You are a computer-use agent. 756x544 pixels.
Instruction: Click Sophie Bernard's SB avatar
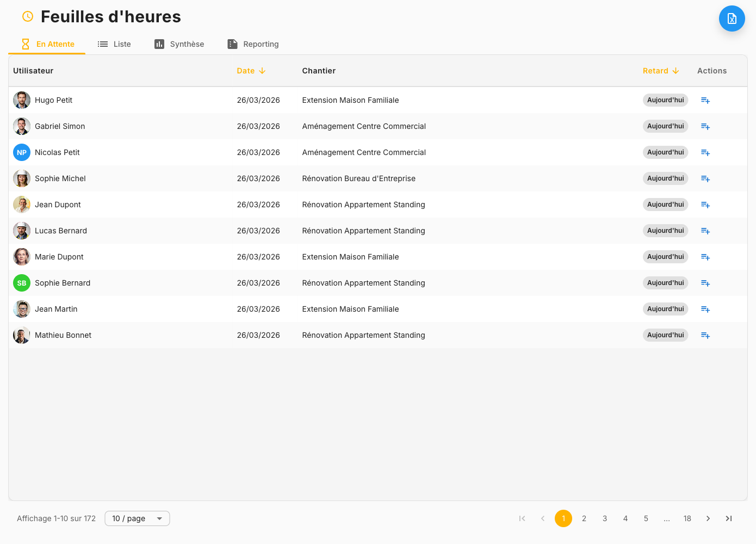pos(22,283)
